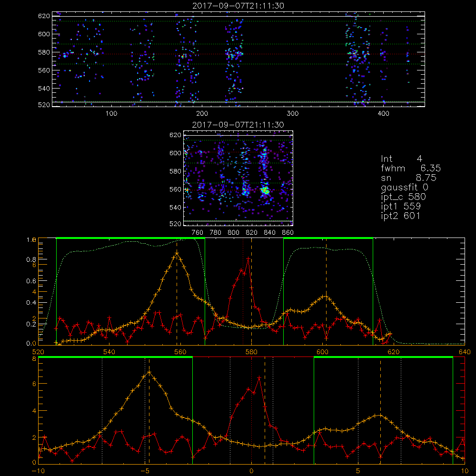Click the x-axis label 400 of top spectrogram

[383, 114]
